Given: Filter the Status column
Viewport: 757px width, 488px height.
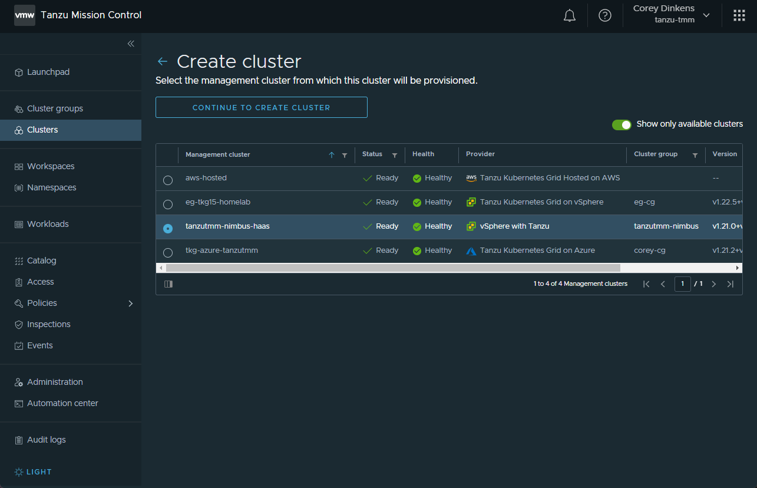Looking at the screenshot, I should [x=394, y=155].
